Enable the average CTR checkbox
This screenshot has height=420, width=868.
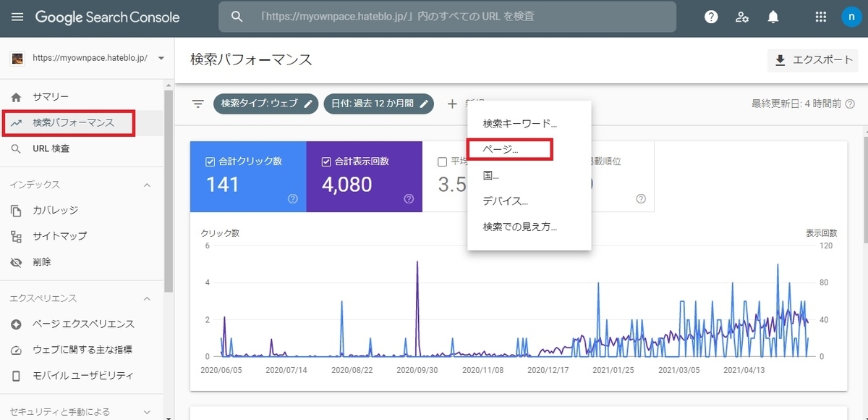[442, 161]
